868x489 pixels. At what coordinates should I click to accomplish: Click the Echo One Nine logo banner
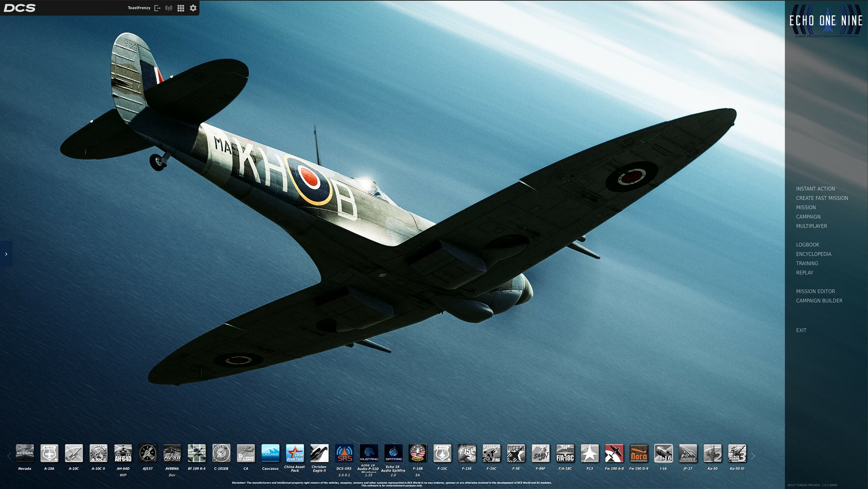pos(826,21)
